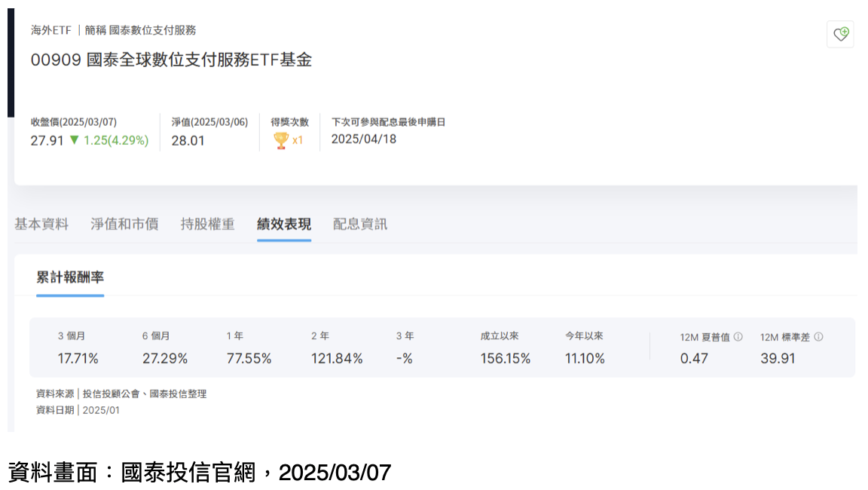Click the 12M 夏普值 label
Viewport: 868px width, 490px height.
tap(705, 337)
